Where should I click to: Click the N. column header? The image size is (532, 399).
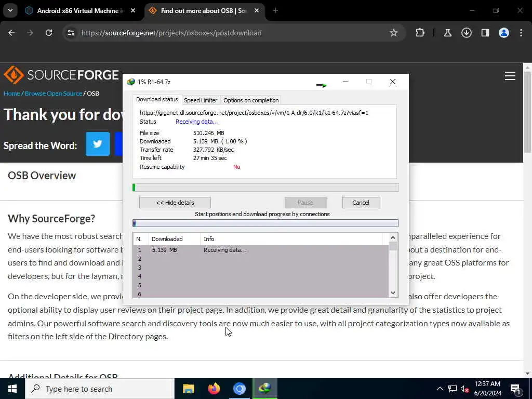(141, 239)
